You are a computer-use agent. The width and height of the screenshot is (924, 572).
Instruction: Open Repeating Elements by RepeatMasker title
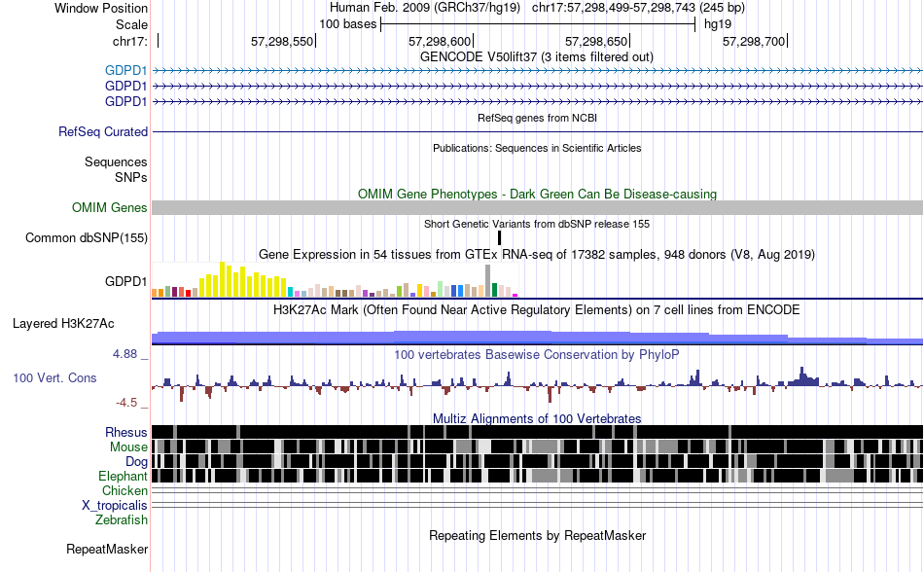[538, 535]
